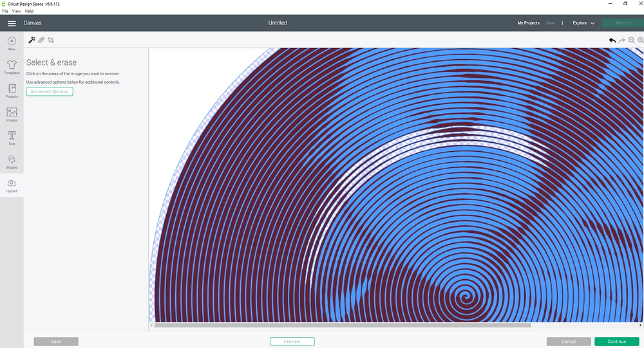
Task: Click the Untitled project title
Action: [278, 23]
